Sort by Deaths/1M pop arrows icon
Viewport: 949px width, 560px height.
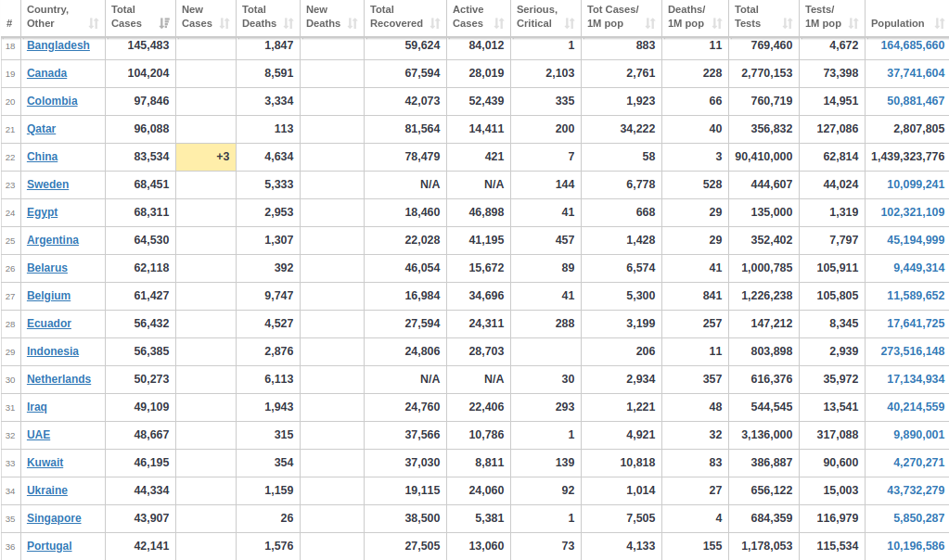(x=717, y=23)
